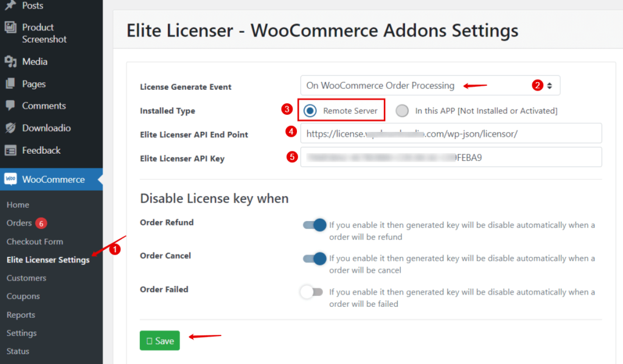
Task: Select the Media library icon
Action: 12,61
